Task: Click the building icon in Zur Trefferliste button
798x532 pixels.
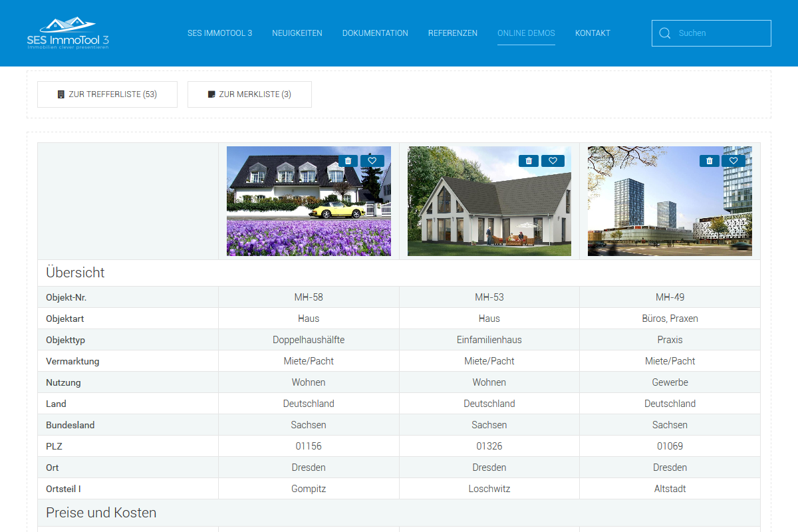Action: 61,94
